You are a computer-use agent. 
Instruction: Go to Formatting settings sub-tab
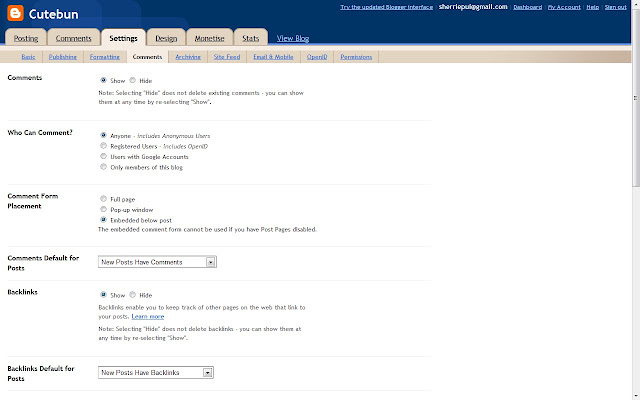click(105, 57)
